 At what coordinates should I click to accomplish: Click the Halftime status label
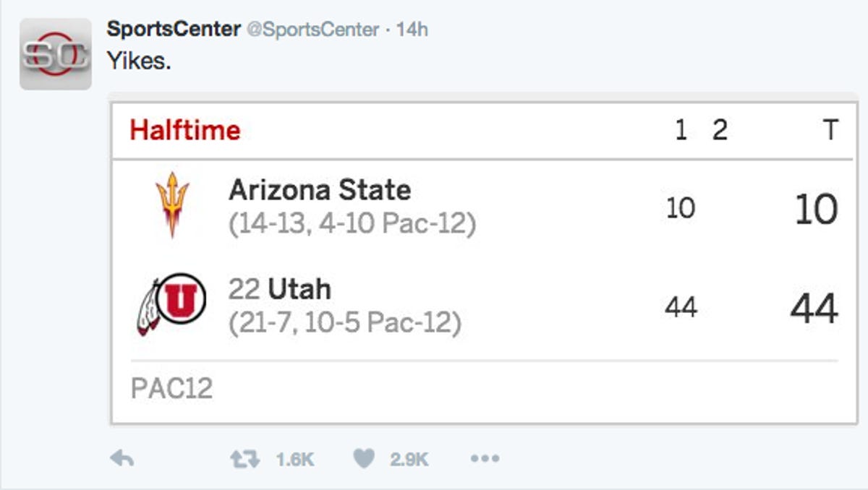click(185, 131)
